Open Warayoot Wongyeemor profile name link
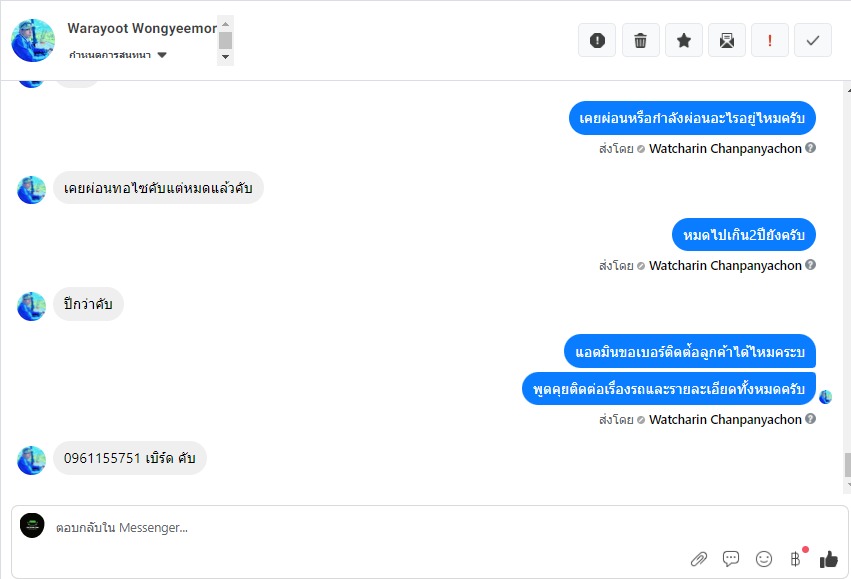This screenshot has height=579, width=851. pyautogui.click(x=142, y=28)
